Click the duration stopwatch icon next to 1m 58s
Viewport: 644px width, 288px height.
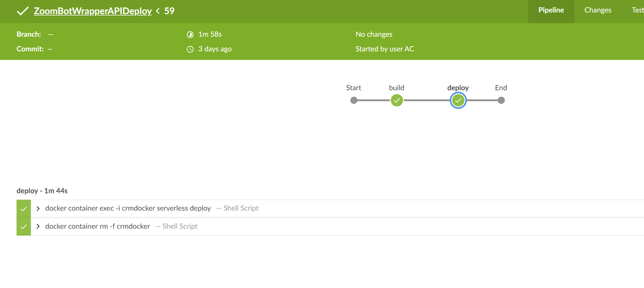click(190, 34)
